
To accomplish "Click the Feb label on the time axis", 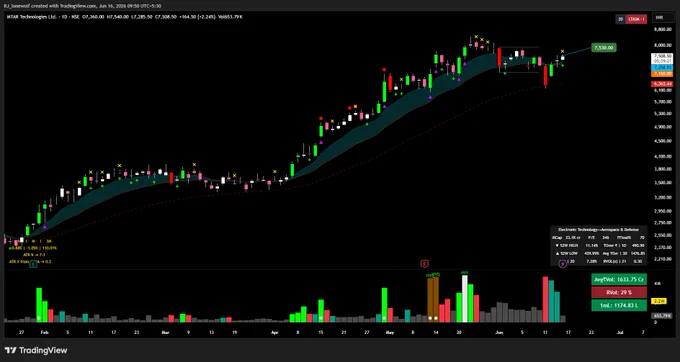I will tap(44, 333).
